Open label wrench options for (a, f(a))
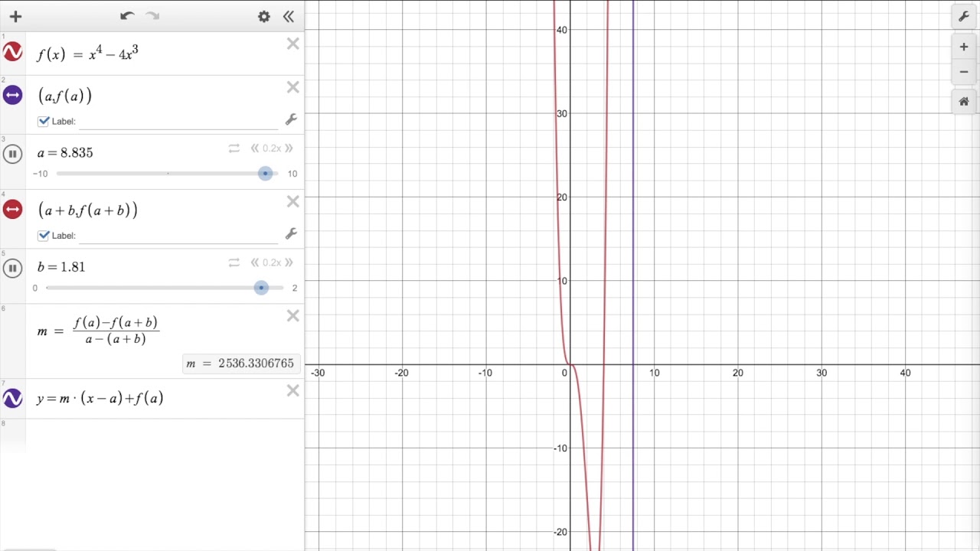Screen dimensions: 980x551 [291, 119]
